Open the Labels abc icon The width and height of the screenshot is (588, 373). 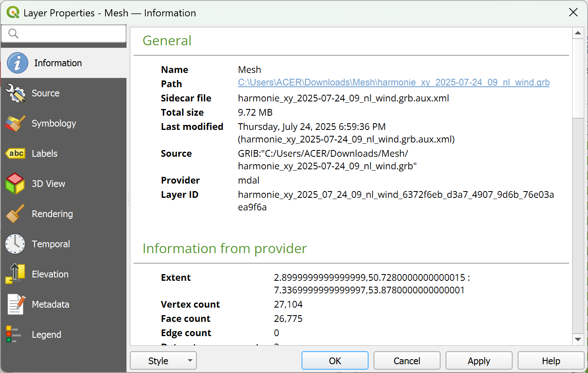[15, 153]
